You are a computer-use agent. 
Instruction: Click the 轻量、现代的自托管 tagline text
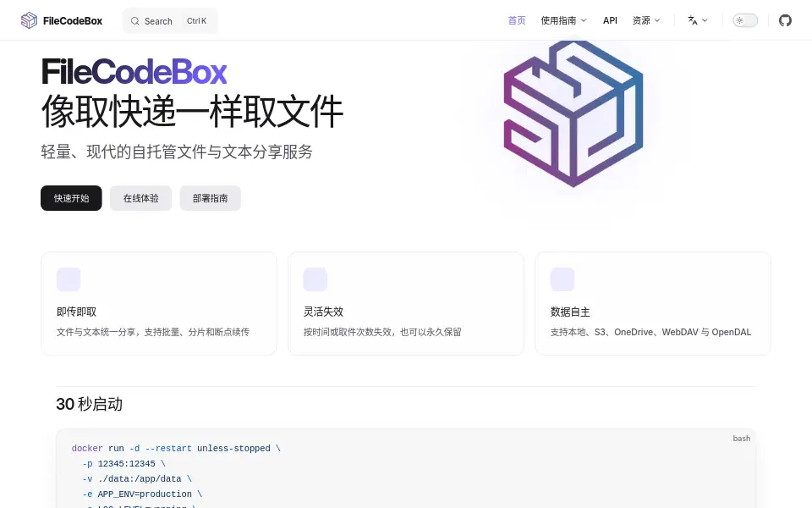(x=177, y=152)
